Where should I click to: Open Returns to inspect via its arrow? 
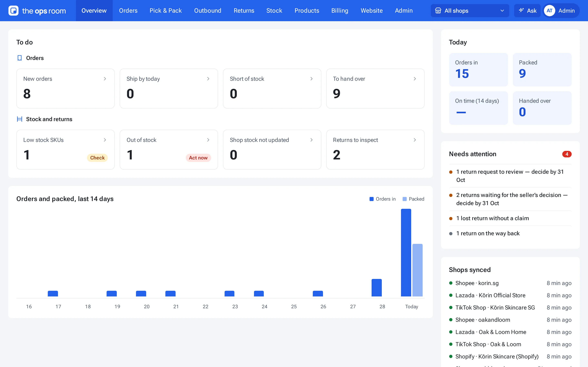pos(415,140)
